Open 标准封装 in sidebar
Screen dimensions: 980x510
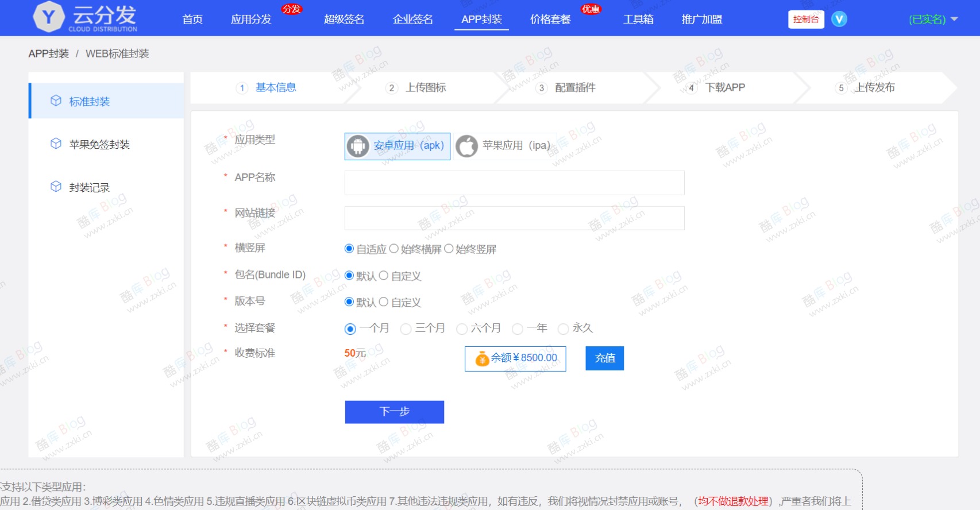click(x=106, y=101)
